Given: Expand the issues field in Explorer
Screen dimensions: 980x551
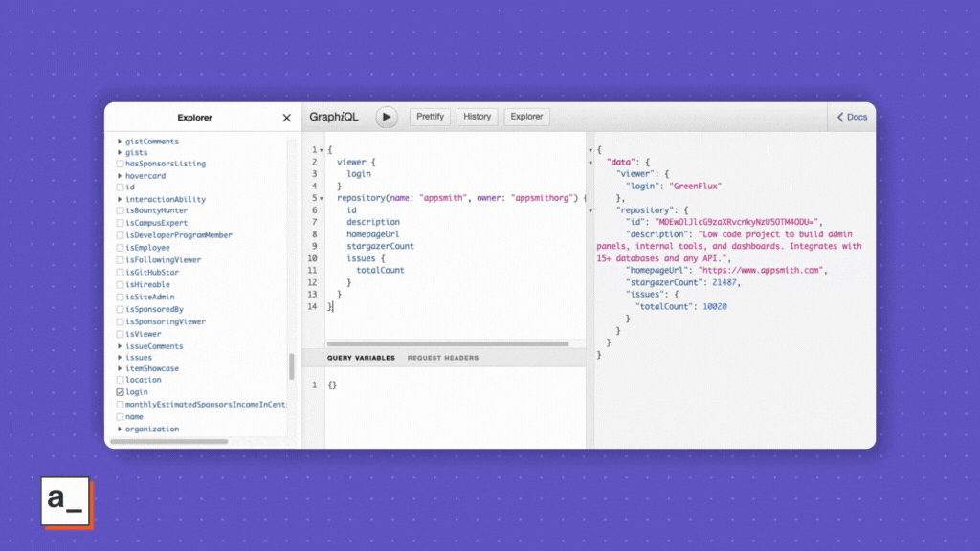Looking at the screenshot, I should click(x=120, y=358).
